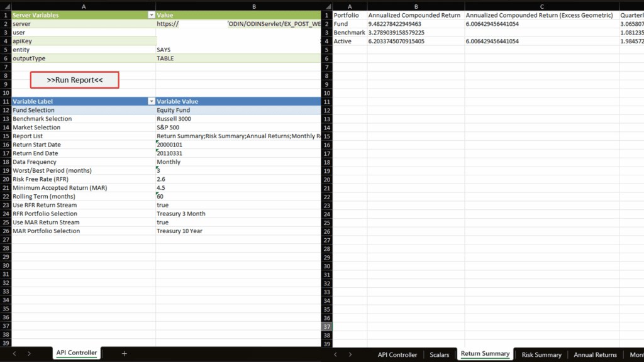
Task: Click right pane's next sheet arrow
Action: pos(350,354)
